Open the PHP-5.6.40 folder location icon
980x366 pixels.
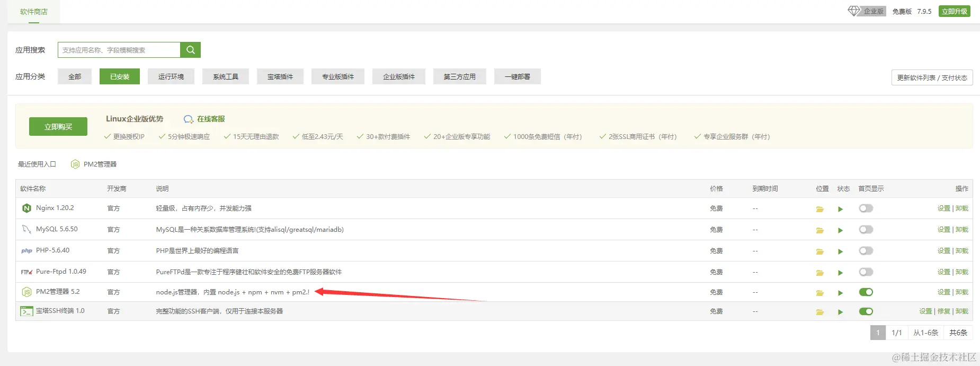click(819, 251)
